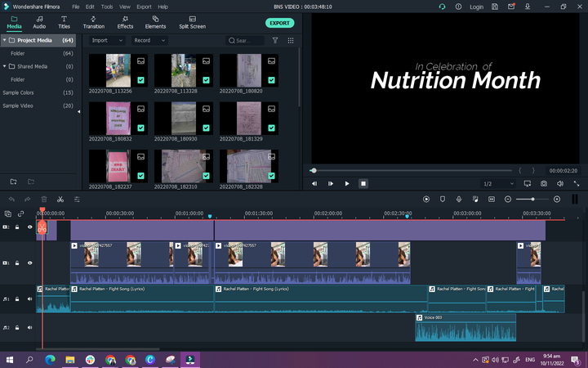Switch to the Audio tab

pyautogui.click(x=39, y=22)
